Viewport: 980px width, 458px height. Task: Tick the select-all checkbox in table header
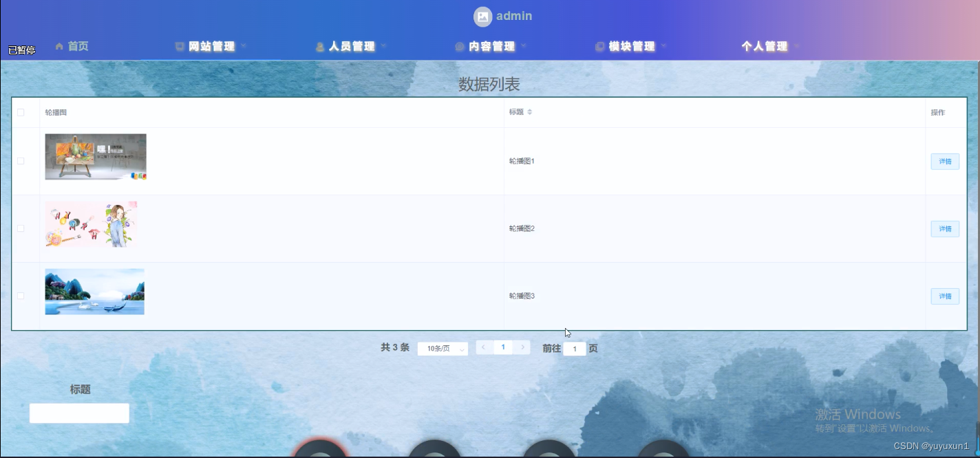click(x=21, y=112)
